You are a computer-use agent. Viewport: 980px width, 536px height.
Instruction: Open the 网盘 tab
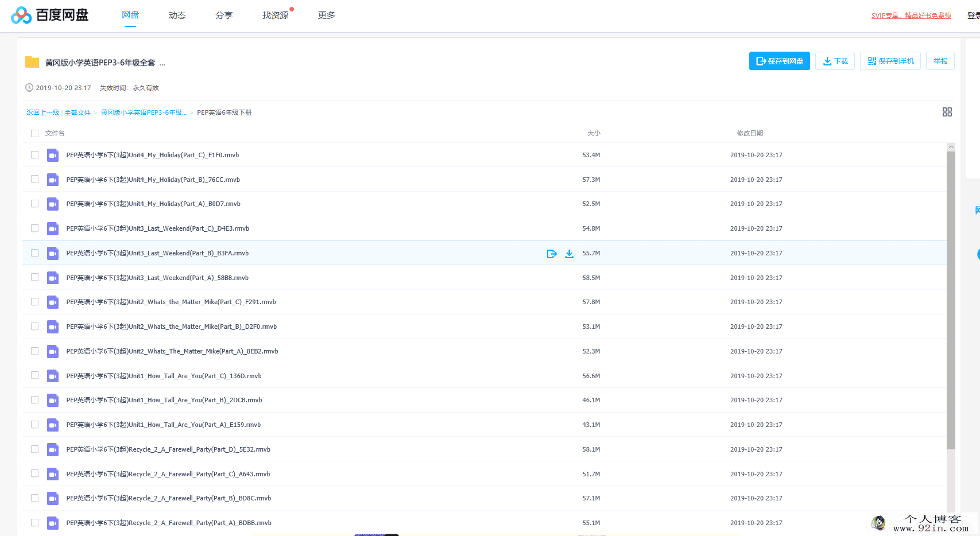(x=130, y=15)
